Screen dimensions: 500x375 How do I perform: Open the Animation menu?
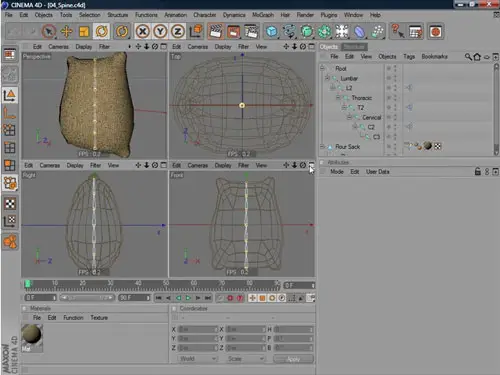(x=175, y=15)
